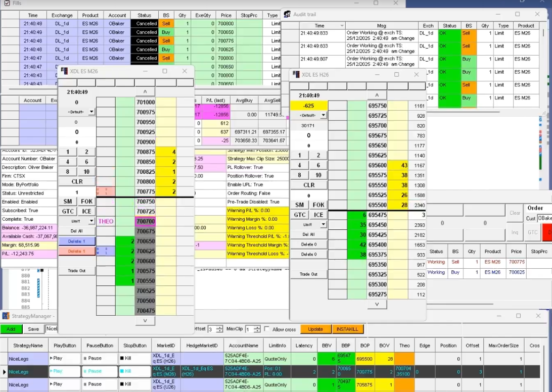The image size is (552, 392).
Task: Click the XDL ES M26 ladder icon
Action: pyautogui.click(x=64, y=71)
